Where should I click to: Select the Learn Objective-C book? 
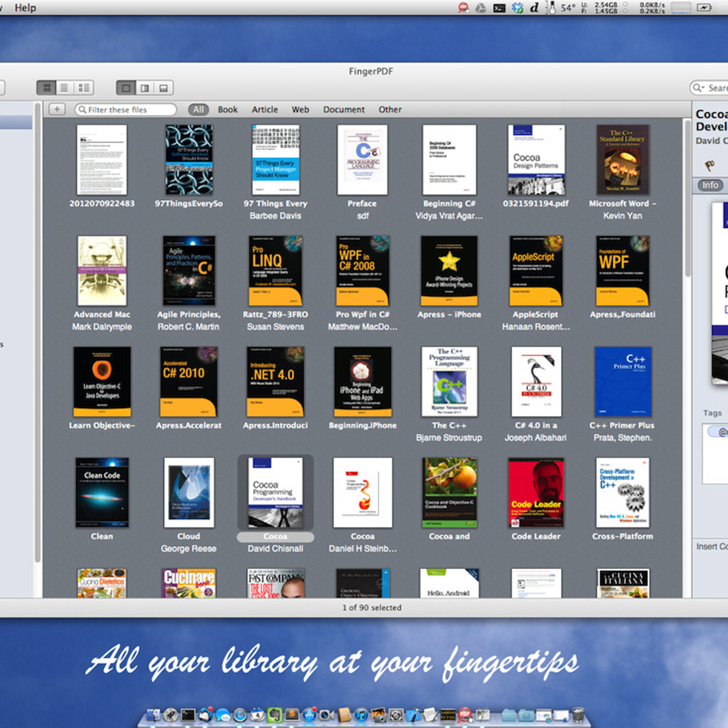102,382
